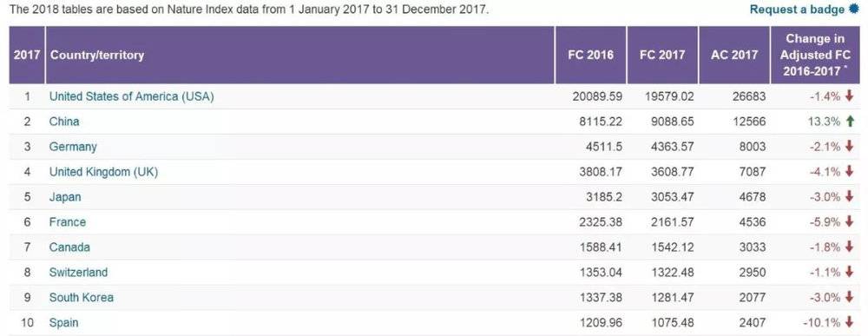Click Change in Adjusted FC 2016-2017 header
This screenshot has width=868, height=336.
pos(815,55)
